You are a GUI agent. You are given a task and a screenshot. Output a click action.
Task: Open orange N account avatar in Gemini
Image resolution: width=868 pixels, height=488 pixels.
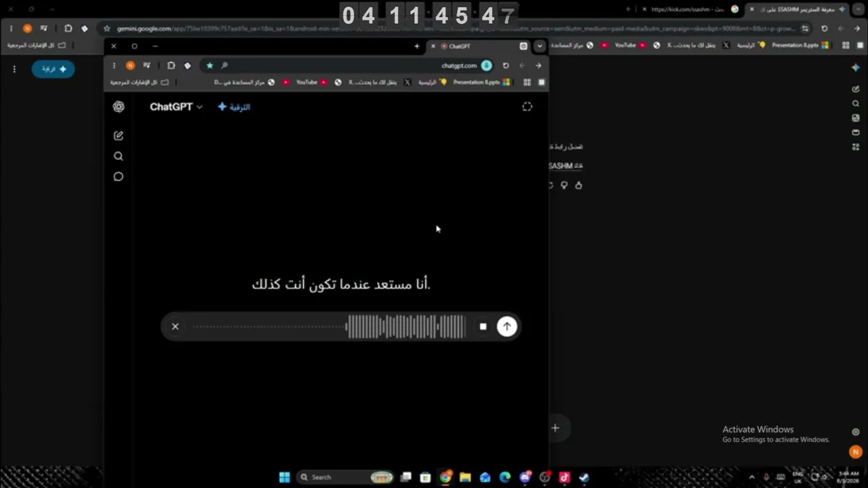click(855, 452)
